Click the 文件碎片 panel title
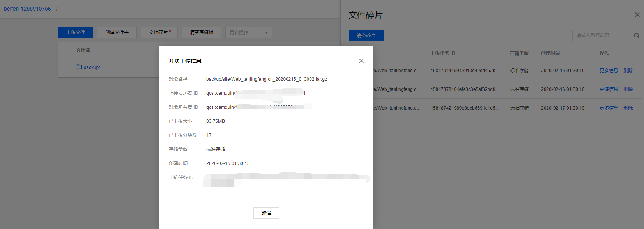The image size is (644, 229). tap(366, 15)
